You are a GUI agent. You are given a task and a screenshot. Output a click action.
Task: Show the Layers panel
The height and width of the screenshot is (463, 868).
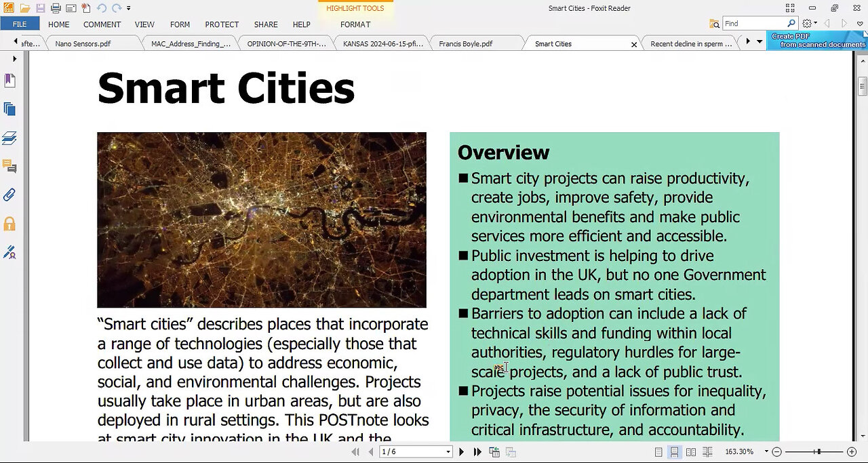[x=9, y=138]
